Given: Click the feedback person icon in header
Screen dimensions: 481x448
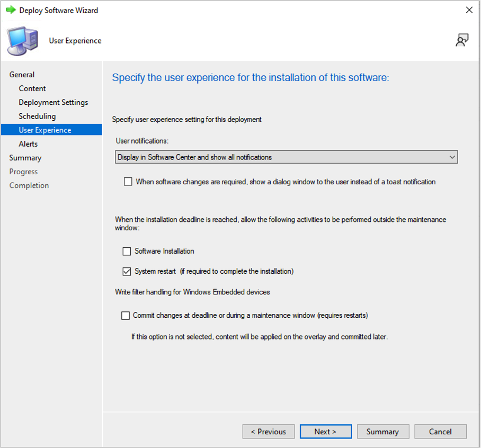Looking at the screenshot, I should pyautogui.click(x=462, y=40).
